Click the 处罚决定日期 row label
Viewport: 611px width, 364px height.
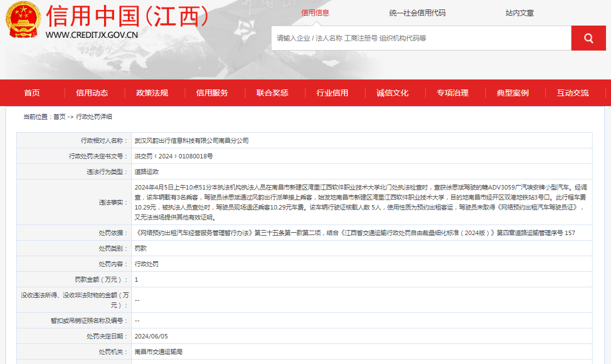point(107,336)
